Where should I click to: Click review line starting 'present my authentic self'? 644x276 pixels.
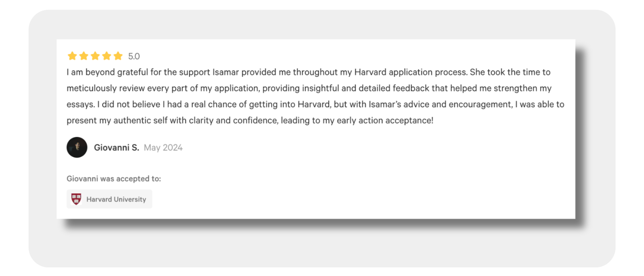coord(250,121)
